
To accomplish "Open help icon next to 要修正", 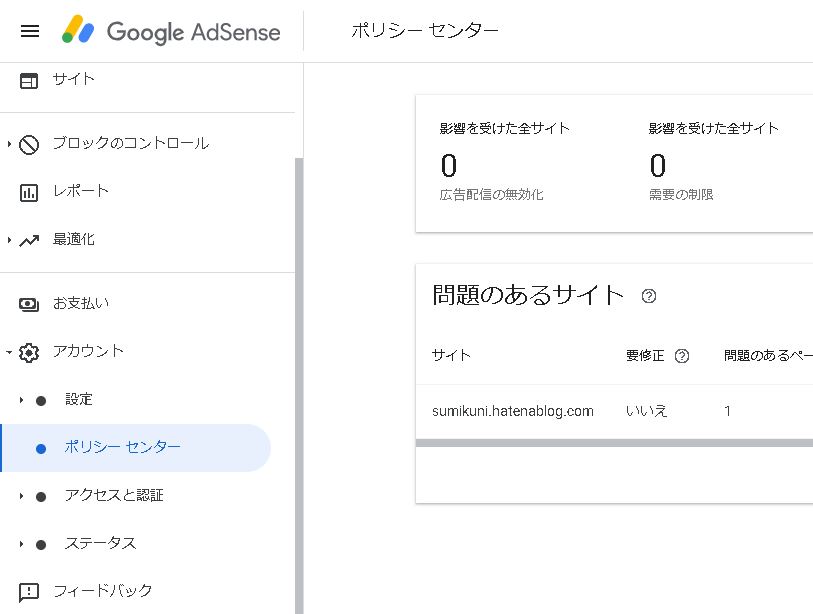I will point(682,356).
